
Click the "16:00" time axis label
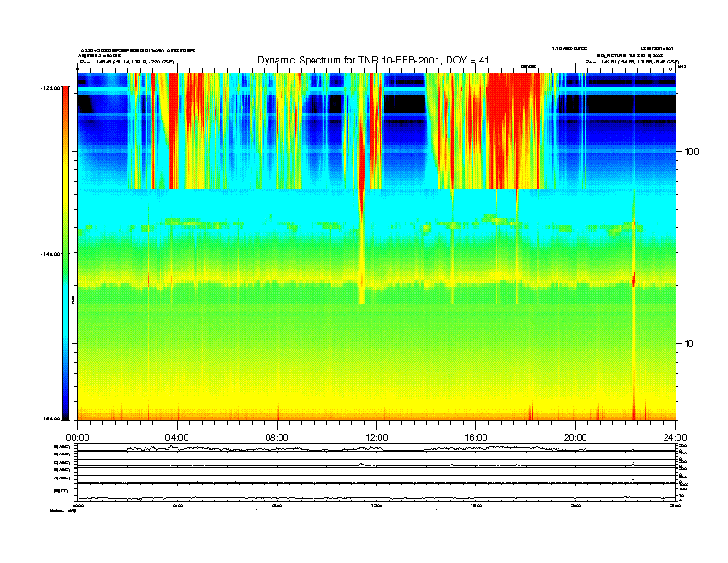(476, 438)
